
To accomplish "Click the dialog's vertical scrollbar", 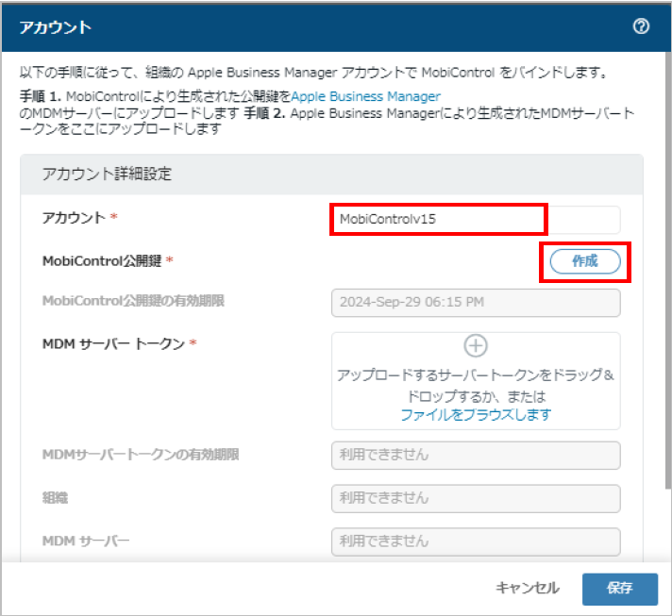I will [x=668, y=270].
